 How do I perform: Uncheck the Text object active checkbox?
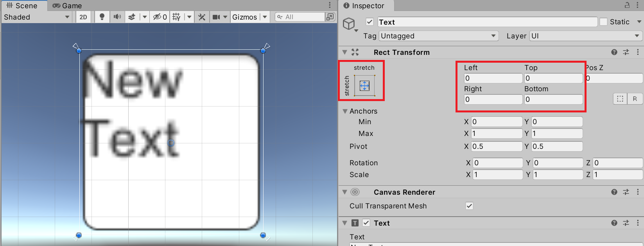coord(370,22)
